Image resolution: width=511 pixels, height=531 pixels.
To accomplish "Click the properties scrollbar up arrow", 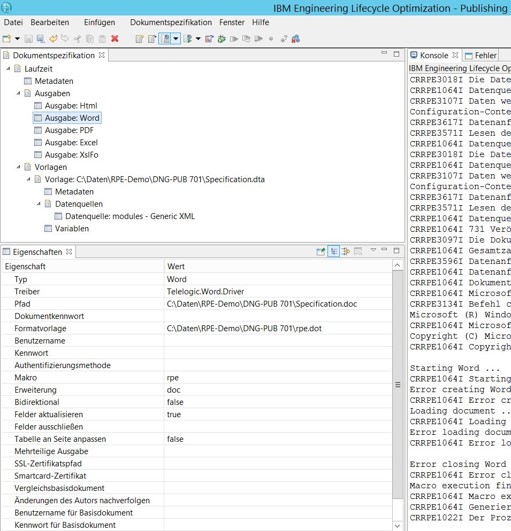I will coord(398,265).
